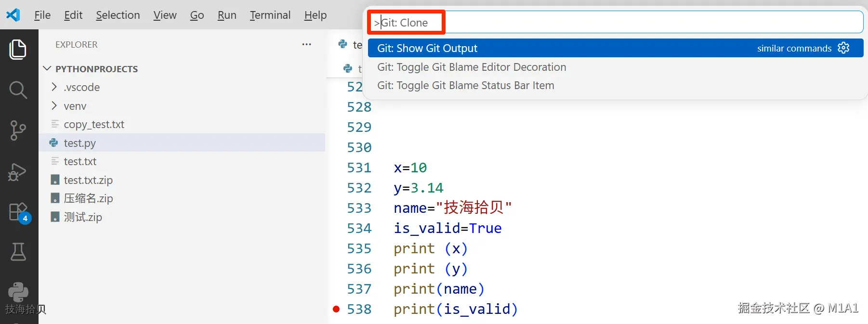
Task: Click line number 531 in the gutter
Action: tap(359, 168)
